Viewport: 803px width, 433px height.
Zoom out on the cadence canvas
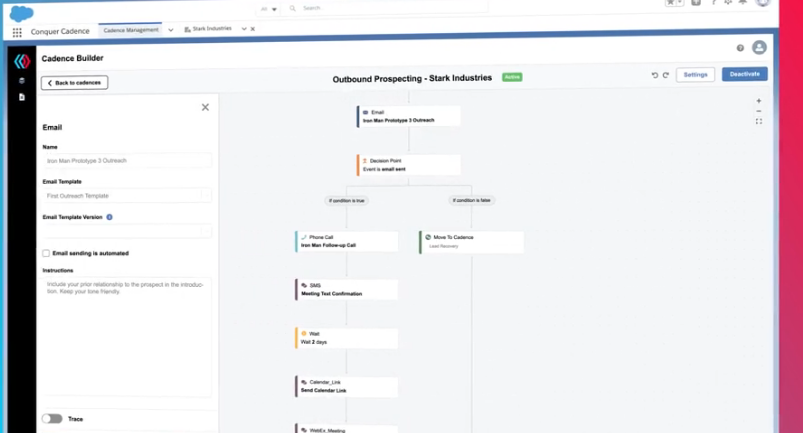759,111
